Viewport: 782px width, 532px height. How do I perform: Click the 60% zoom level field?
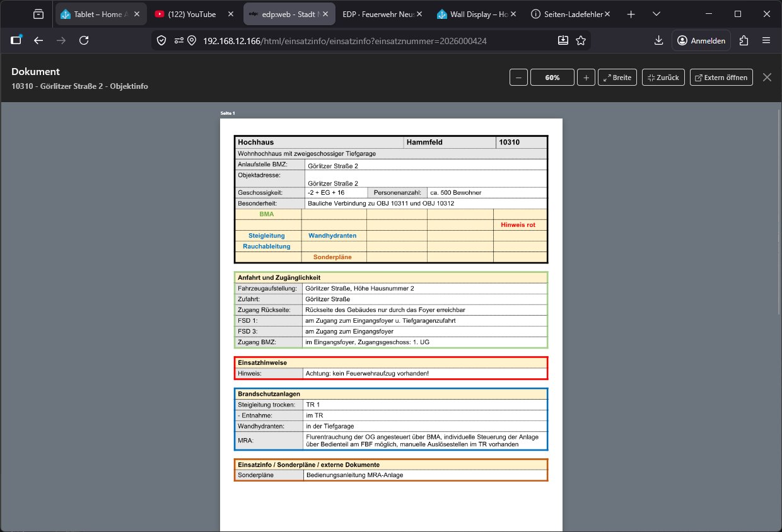(x=552, y=78)
